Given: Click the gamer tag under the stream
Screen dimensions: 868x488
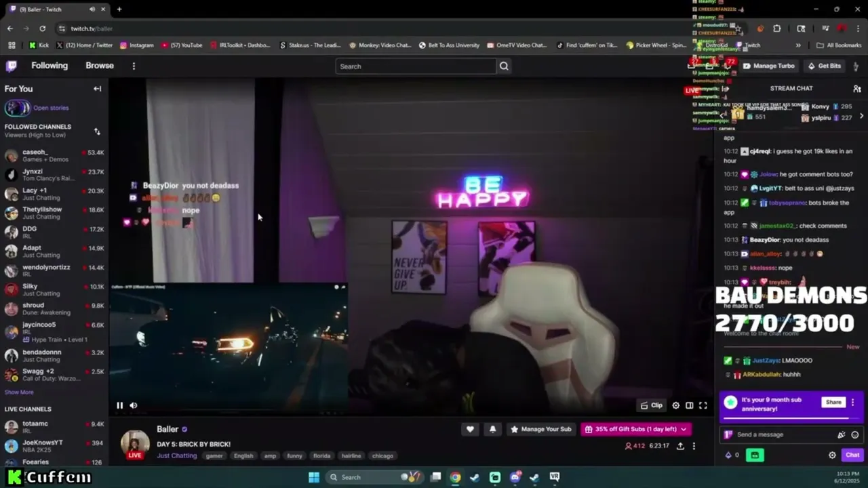Looking at the screenshot, I should point(214,455).
